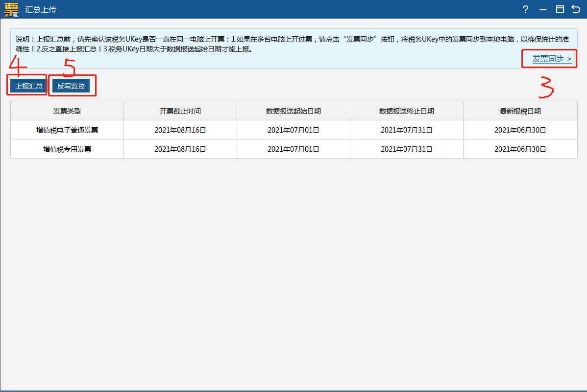Click the 数据报送起始日期 column header

pos(293,110)
